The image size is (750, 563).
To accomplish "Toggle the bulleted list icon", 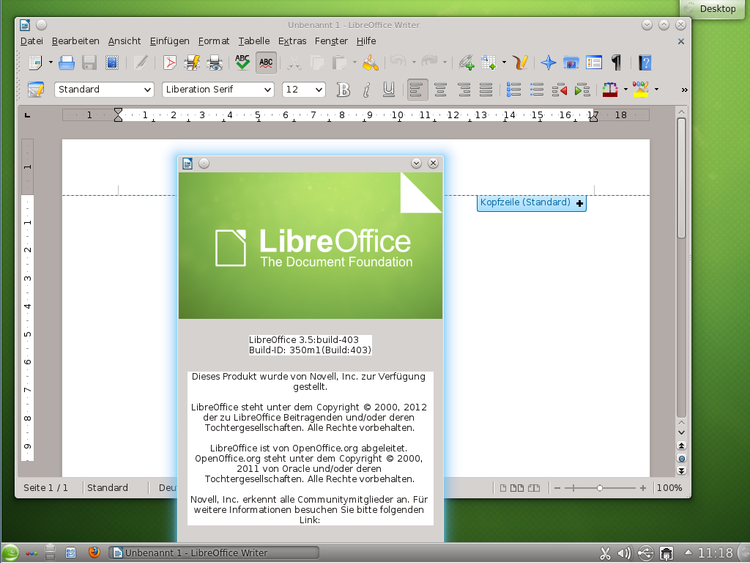I will (x=537, y=90).
